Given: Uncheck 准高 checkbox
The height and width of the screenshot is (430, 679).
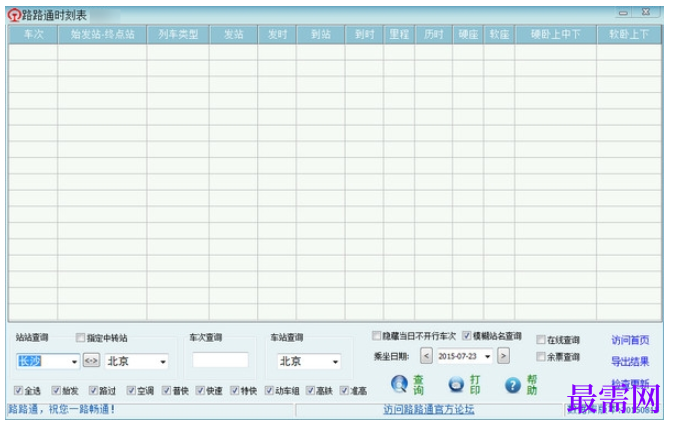Looking at the screenshot, I should coord(344,391).
